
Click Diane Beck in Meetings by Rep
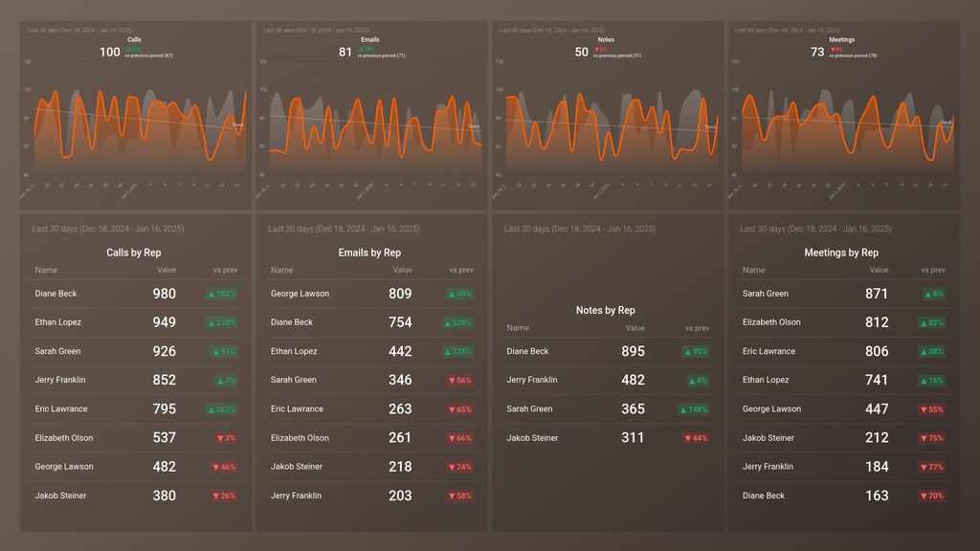[x=764, y=496]
